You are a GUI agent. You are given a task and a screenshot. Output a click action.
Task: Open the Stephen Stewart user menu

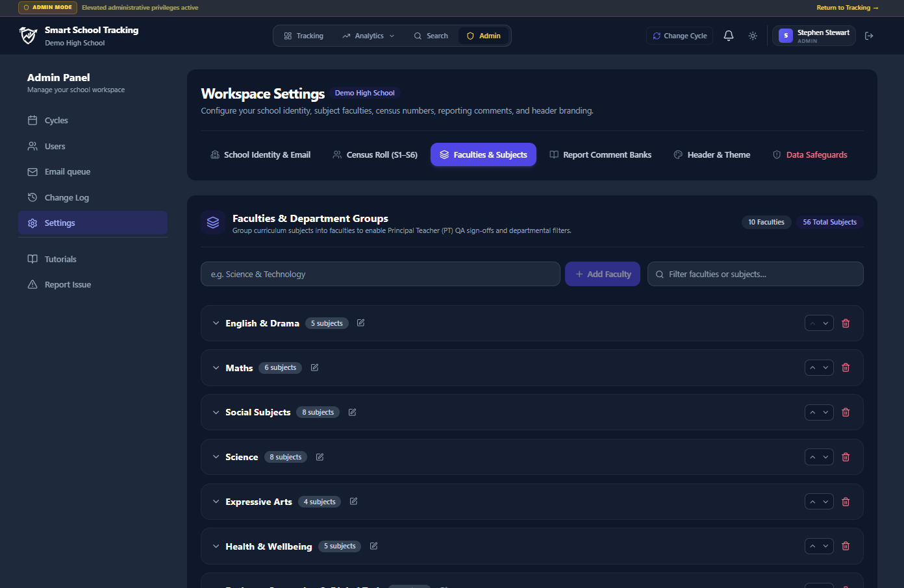click(814, 36)
